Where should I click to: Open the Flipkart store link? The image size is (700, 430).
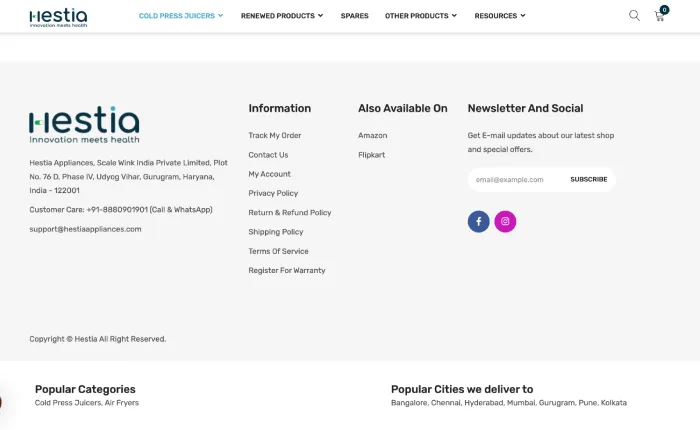pyautogui.click(x=371, y=155)
